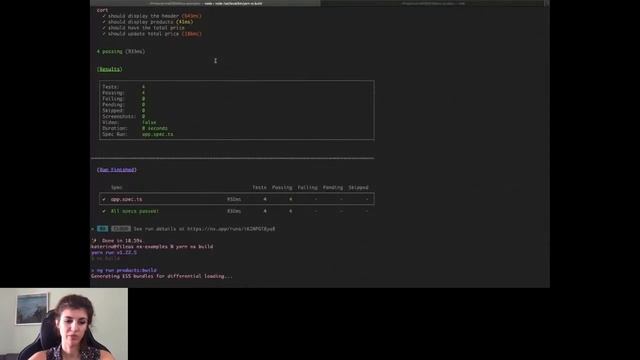Screen dimensions: 640x360
Task: Click the '(Run Finished)' heading
Action: [x=117, y=170]
